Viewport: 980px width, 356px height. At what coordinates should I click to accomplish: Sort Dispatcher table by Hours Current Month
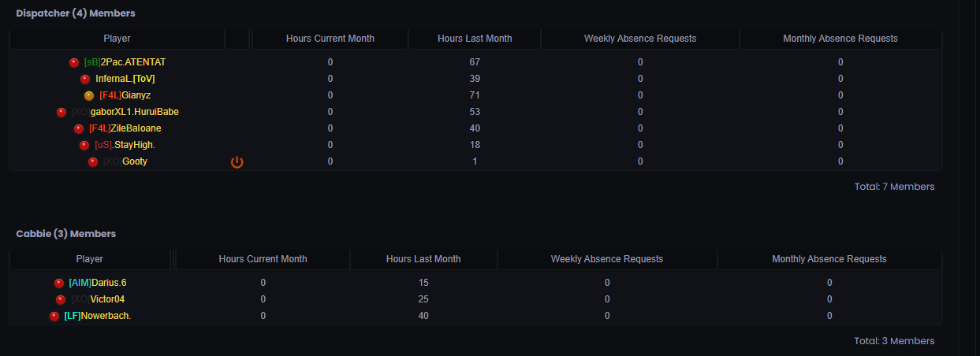tap(330, 39)
